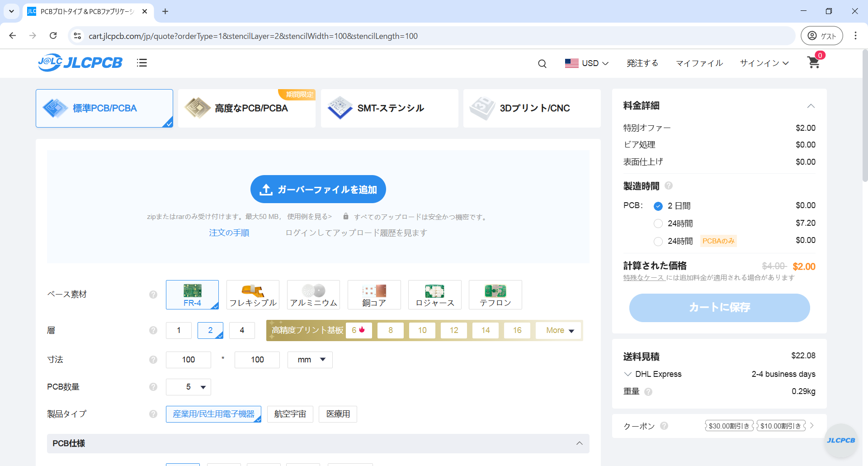Select the FR-4 base material
The width and height of the screenshot is (868, 466).
[192, 295]
